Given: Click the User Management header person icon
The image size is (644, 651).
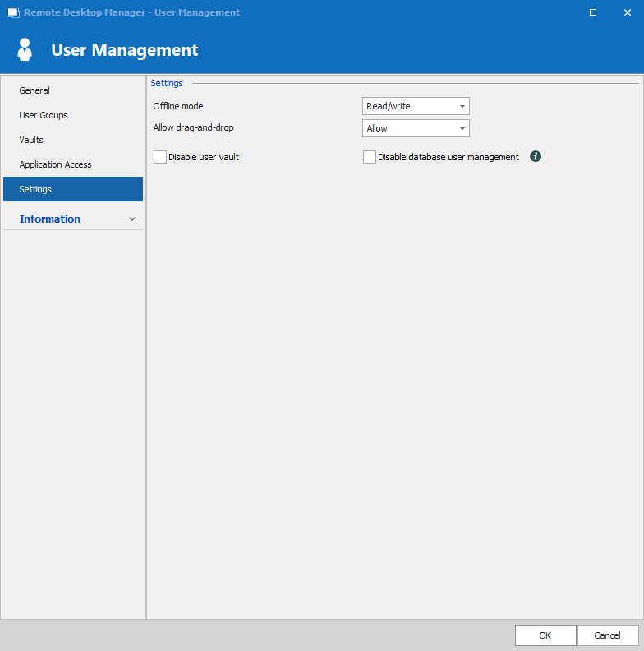Looking at the screenshot, I should point(25,49).
